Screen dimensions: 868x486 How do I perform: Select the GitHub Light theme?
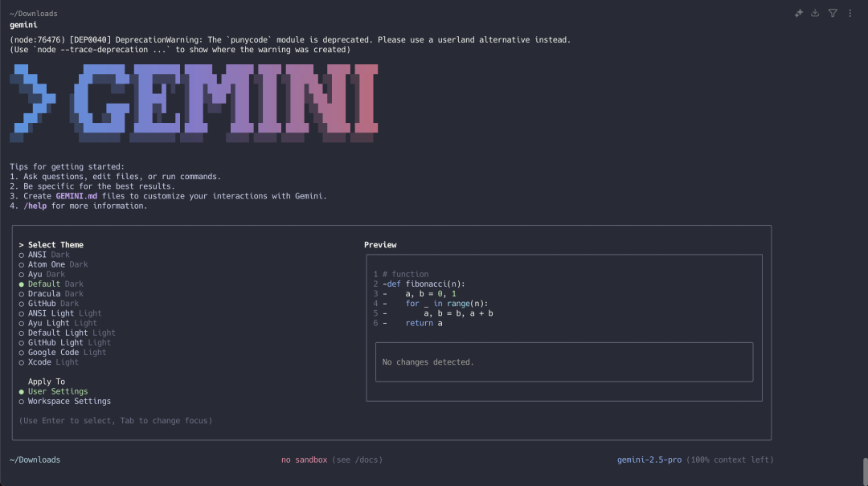[x=65, y=343]
